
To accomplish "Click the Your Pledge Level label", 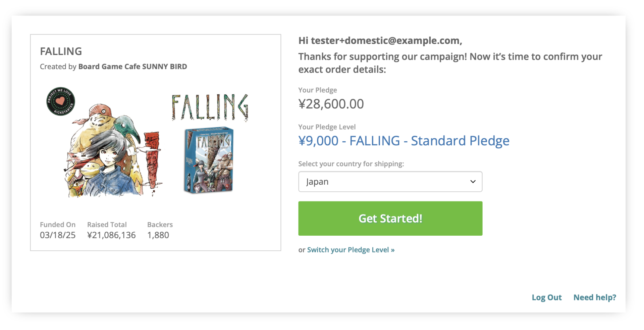I will coord(327,127).
